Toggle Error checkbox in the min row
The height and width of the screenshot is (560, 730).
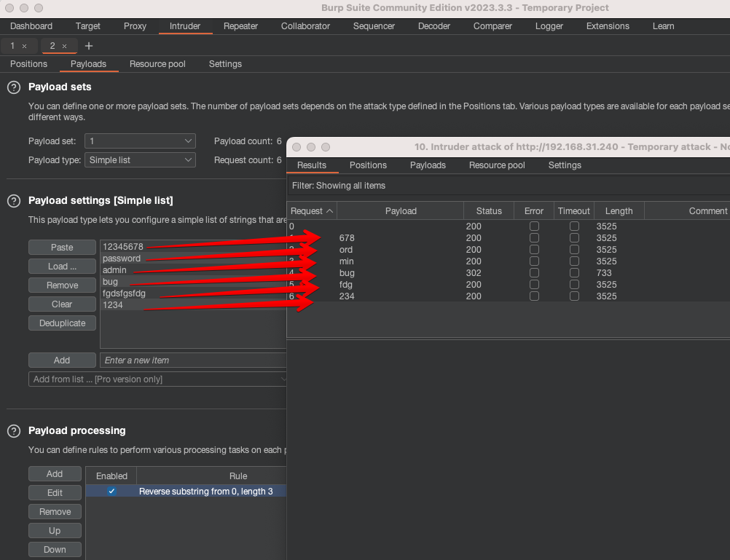pos(534,261)
